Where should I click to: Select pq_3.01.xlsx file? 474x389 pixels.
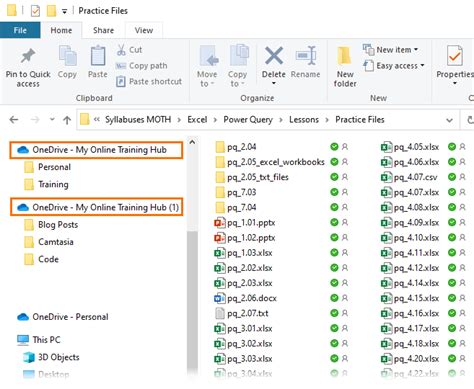(x=243, y=329)
